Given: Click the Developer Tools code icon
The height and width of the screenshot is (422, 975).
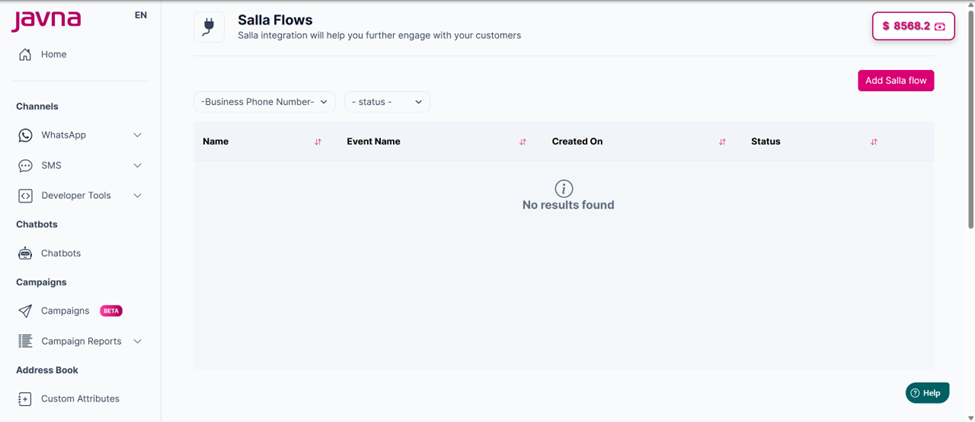Looking at the screenshot, I should point(25,196).
